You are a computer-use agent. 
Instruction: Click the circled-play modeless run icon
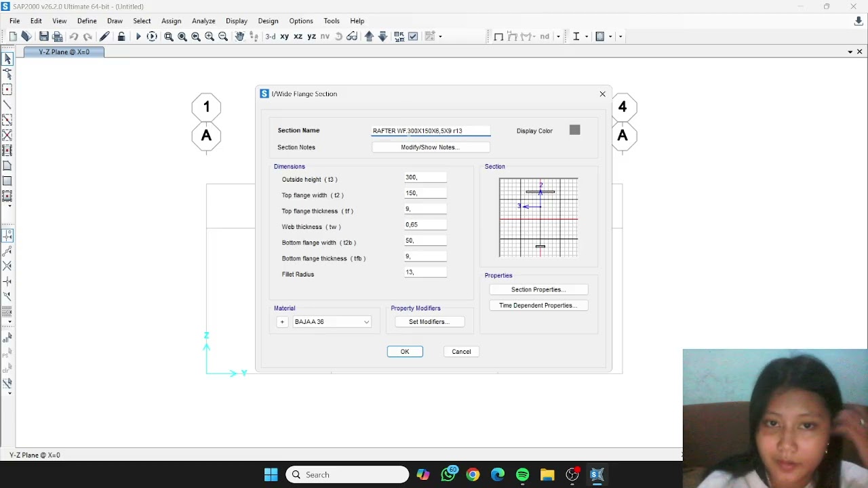(x=152, y=37)
